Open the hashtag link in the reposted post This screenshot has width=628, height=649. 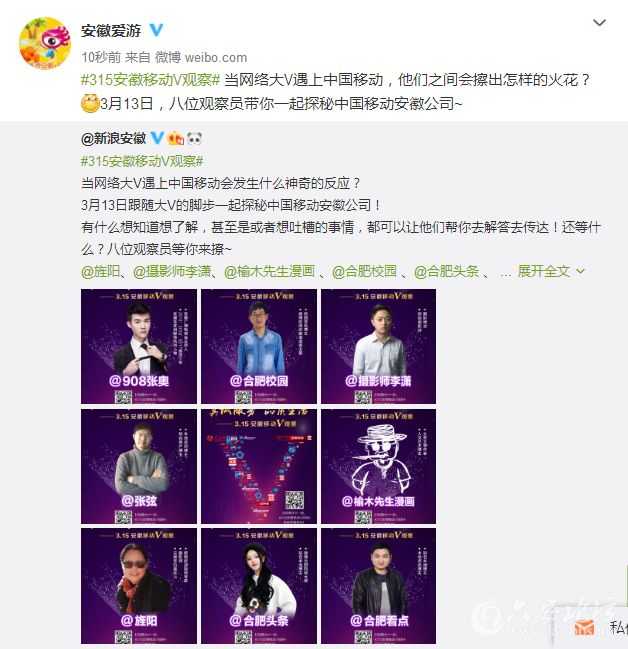point(142,161)
